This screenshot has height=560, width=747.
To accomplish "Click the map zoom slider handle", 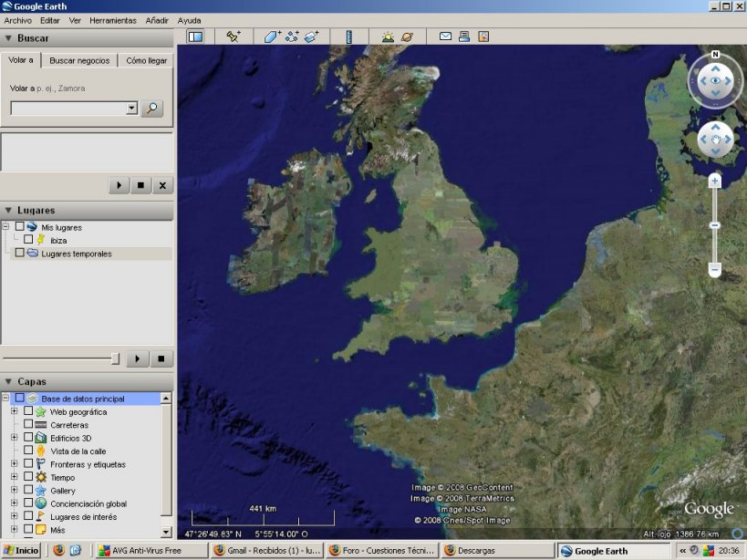I will click(x=714, y=225).
